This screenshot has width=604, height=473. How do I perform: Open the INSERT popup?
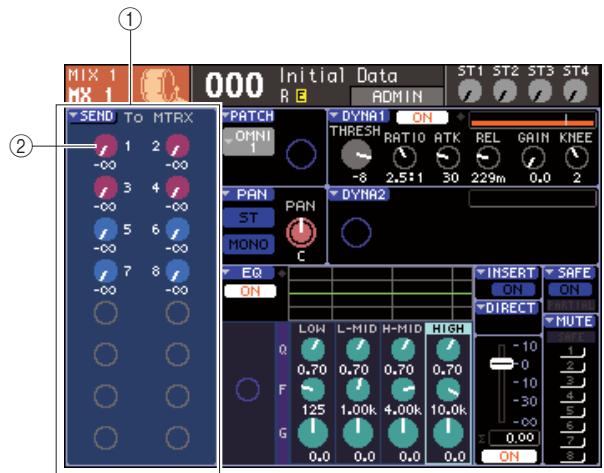(507, 273)
